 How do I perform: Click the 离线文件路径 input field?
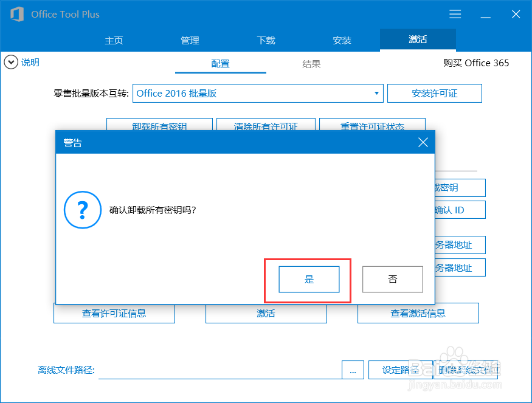pyautogui.click(x=220, y=370)
